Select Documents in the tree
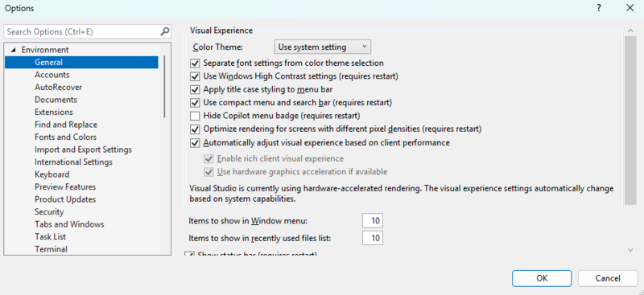 (56, 100)
